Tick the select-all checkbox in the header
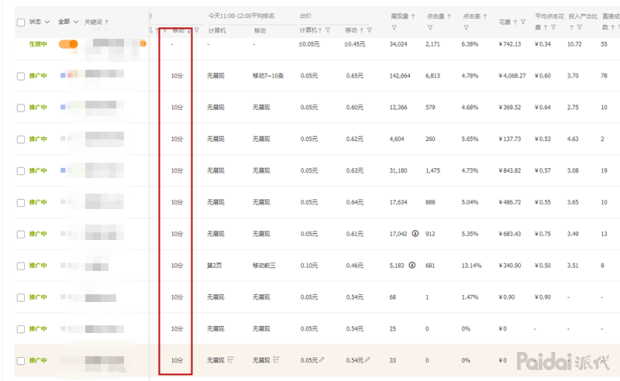The width and height of the screenshot is (620, 381). tap(21, 23)
